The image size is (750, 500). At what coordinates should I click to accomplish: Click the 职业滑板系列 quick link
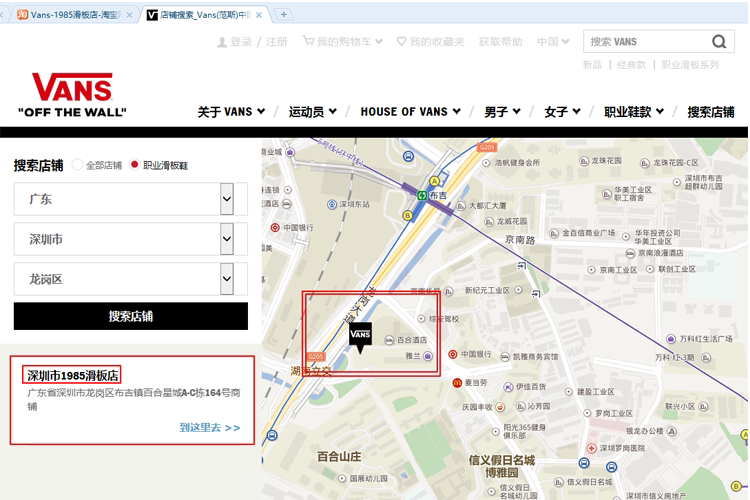[690, 65]
